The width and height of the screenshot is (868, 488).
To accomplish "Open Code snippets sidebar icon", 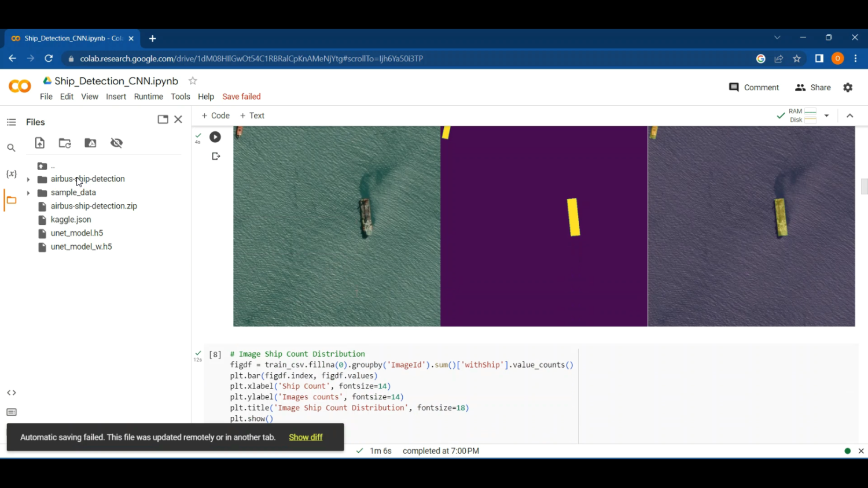I will pyautogui.click(x=11, y=393).
